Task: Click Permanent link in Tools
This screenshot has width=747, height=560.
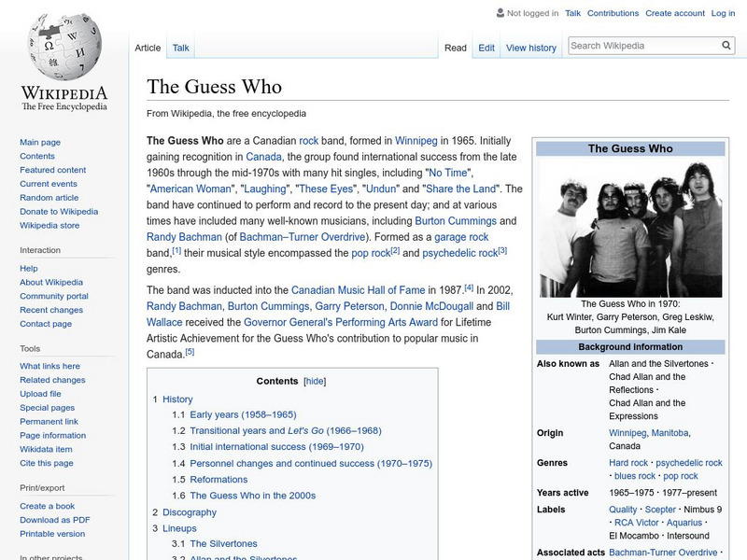Action: click(x=49, y=422)
